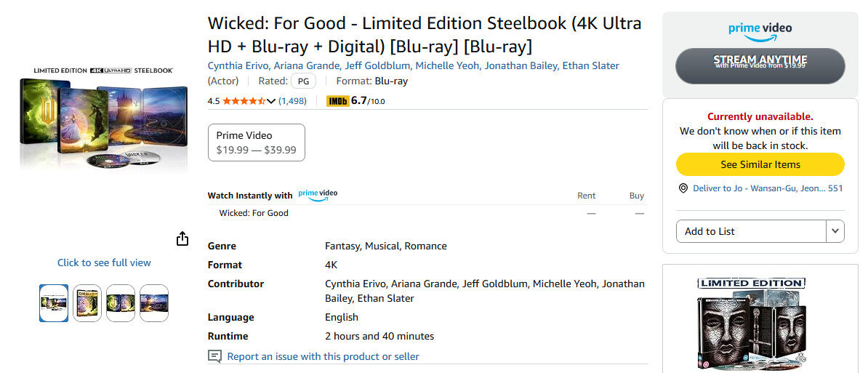
Task: Open the fourth landscape thumbnail
Action: (154, 303)
